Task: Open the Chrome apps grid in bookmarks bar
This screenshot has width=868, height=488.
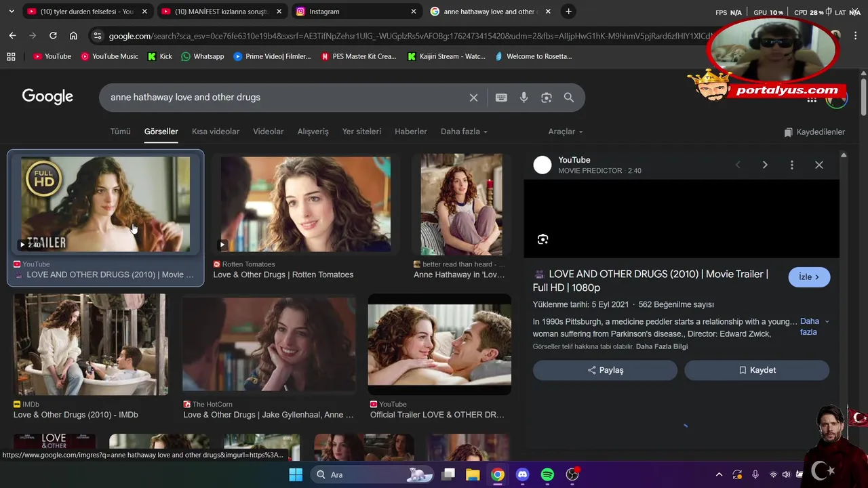Action: [x=11, y=56]
